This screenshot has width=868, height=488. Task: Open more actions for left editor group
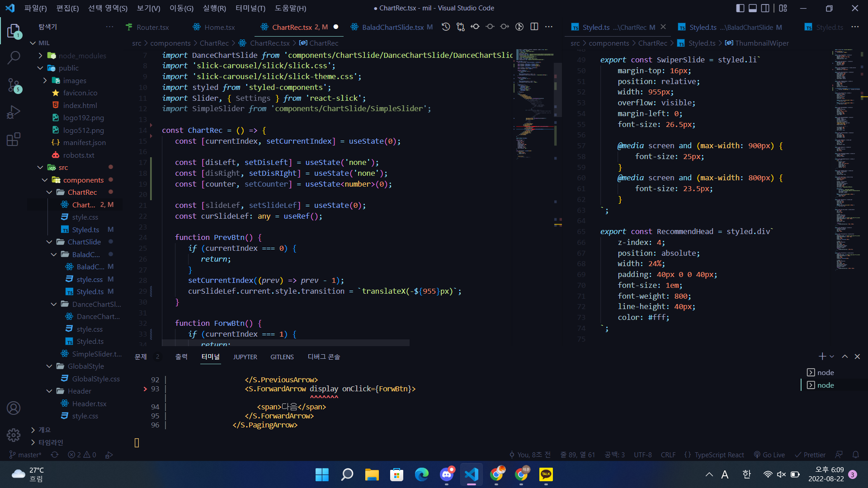coord(549,27)
